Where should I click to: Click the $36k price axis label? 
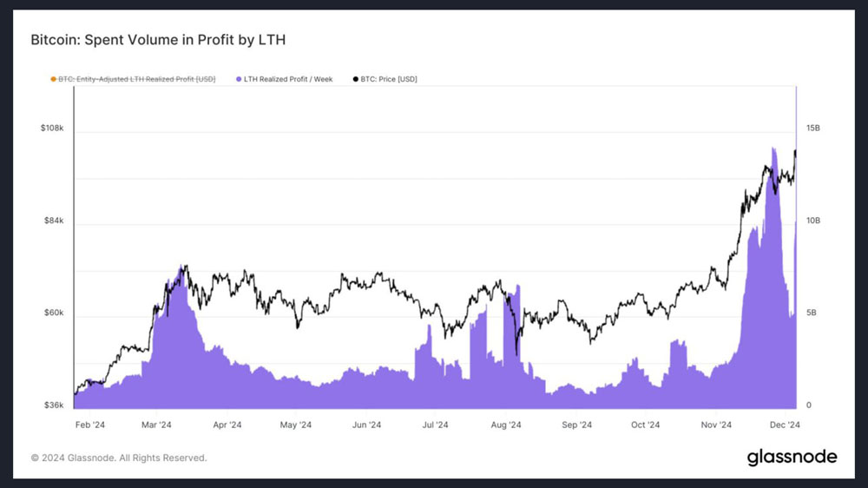(x=54, y=405)
